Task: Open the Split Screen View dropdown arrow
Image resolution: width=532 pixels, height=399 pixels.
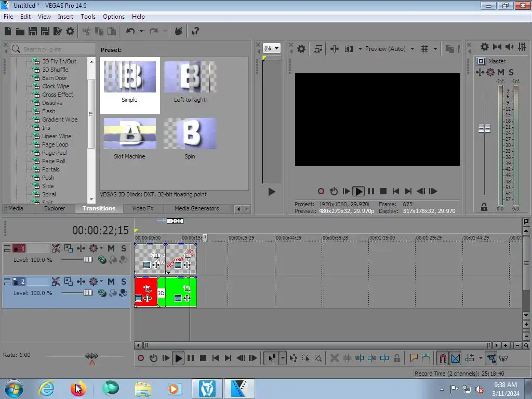Action: tap(360, 49)
